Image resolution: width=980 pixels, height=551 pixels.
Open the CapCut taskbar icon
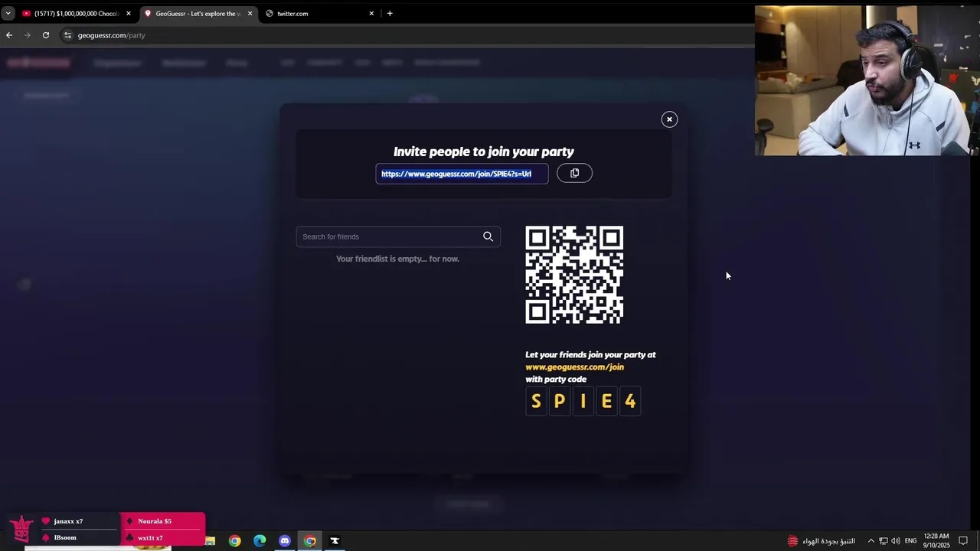[335, 541]
